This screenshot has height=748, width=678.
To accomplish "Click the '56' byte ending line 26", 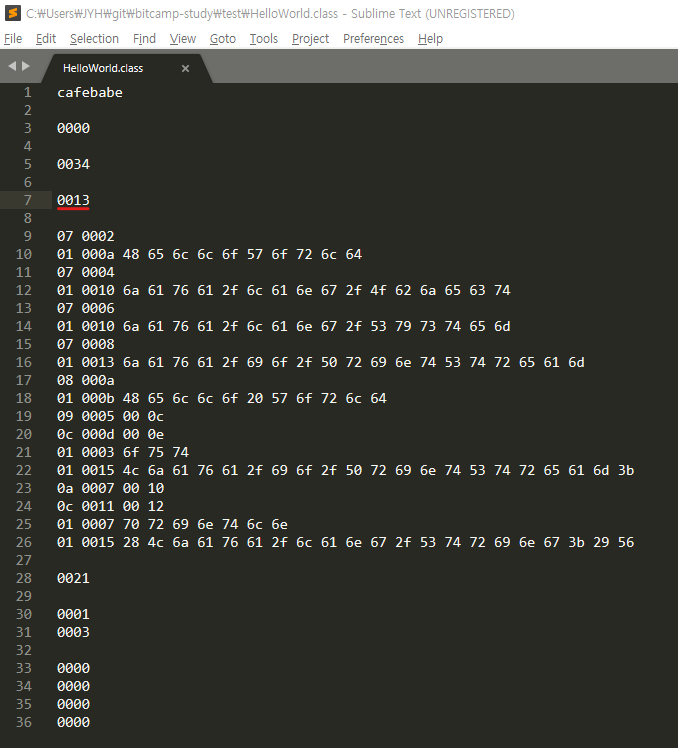I will point(626,542).
